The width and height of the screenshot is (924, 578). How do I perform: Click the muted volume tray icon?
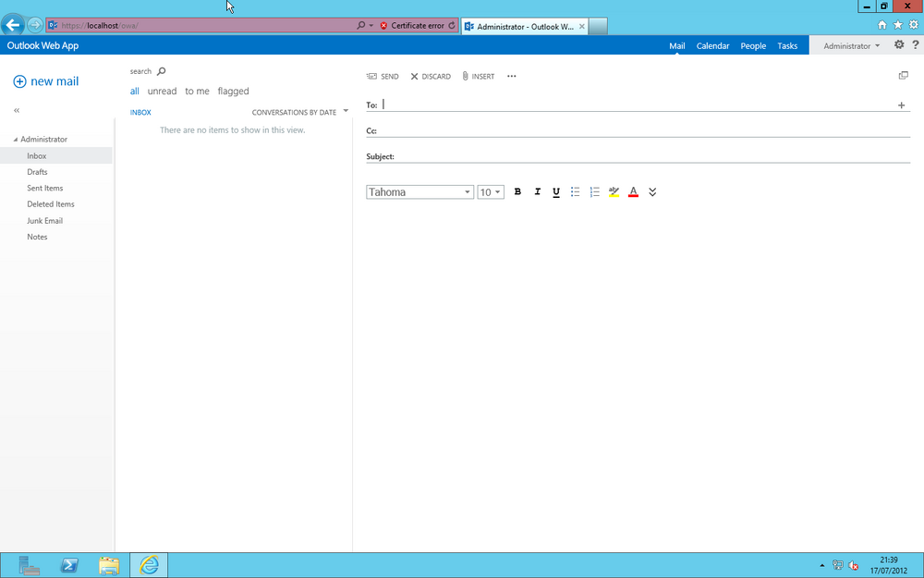(853, 565)
